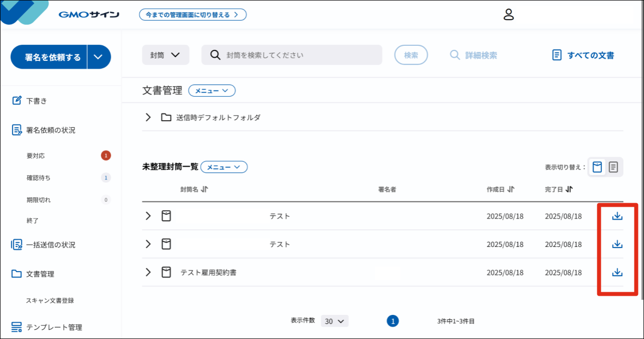Sort list by 作成日 arrows
The image size is (644, 339).
[x=510, y=190]
